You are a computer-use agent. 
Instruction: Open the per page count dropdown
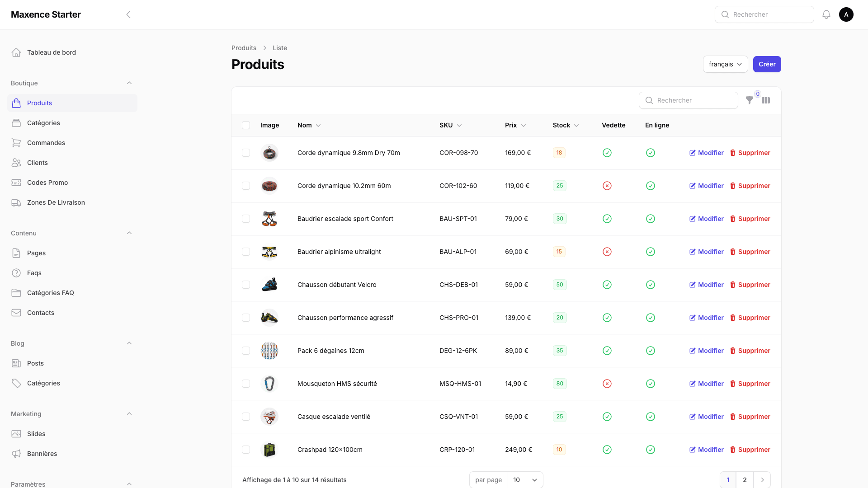click(x=525, y=480)
